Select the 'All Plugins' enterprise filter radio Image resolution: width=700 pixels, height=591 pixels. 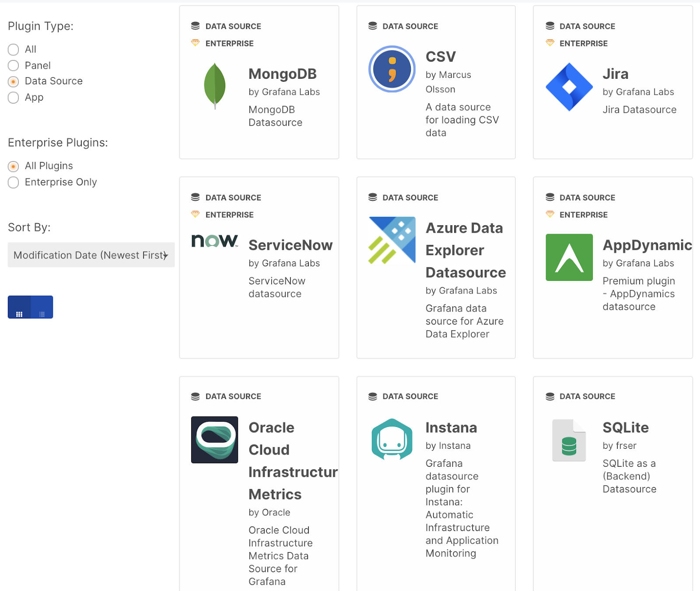pos(14,166)
